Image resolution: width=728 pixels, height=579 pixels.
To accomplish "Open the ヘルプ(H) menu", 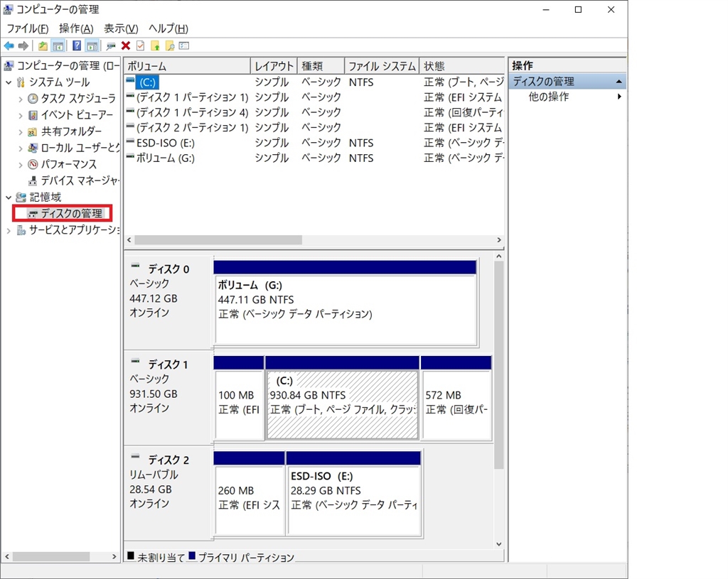I will (x=168, y=28).
